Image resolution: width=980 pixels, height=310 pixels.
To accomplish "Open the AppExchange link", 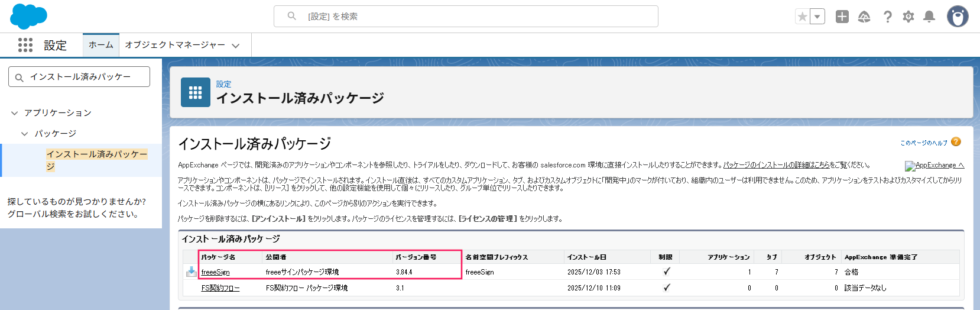I will tap(934, 166).
